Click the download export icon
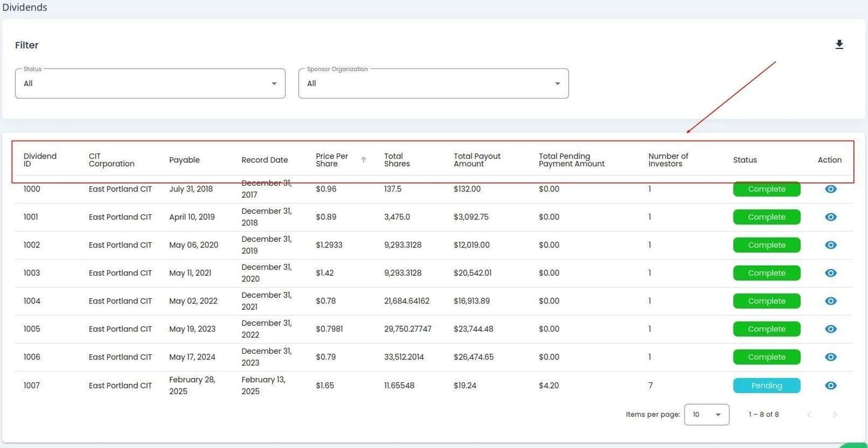Viewport: 868px width, 448px height. pos(839,45)
